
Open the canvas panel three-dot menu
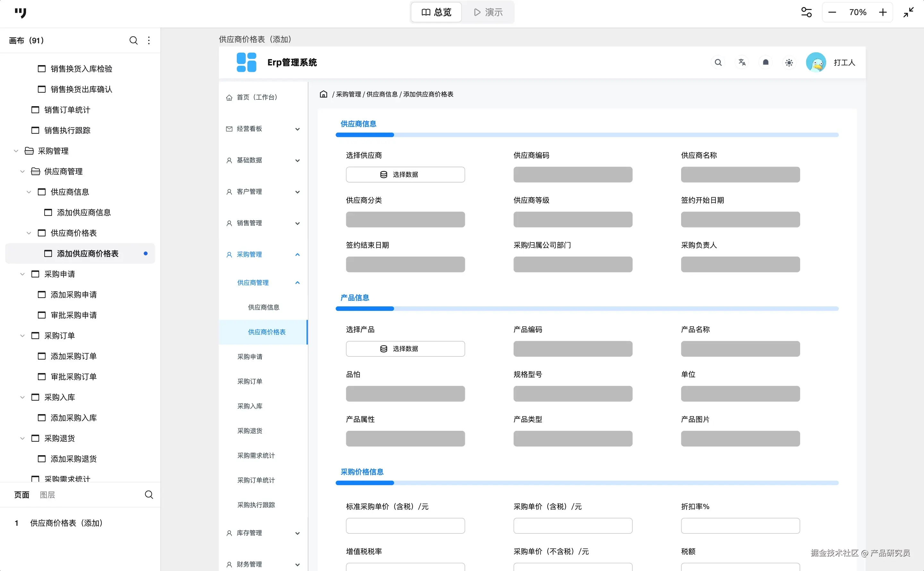coord(149,40)
